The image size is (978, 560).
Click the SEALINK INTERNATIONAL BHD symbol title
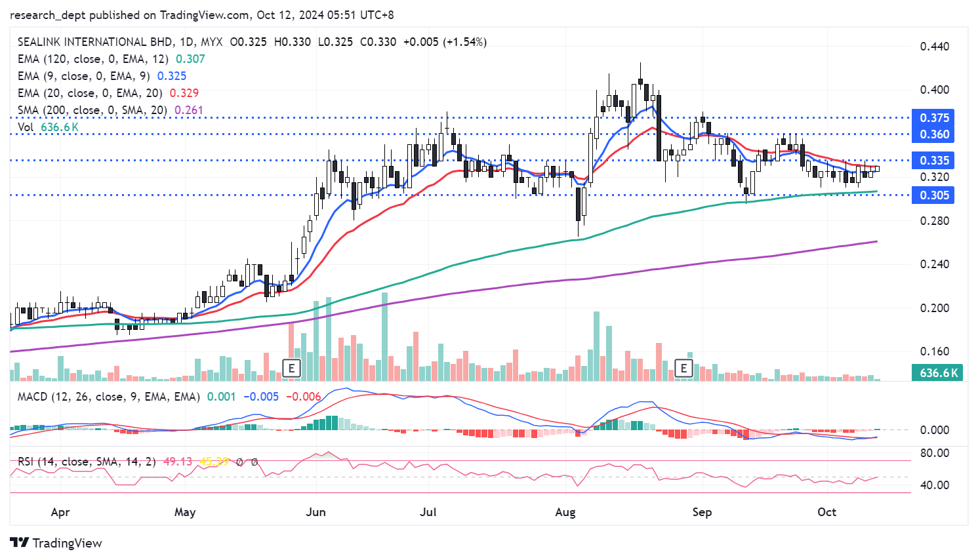point(95,42)
